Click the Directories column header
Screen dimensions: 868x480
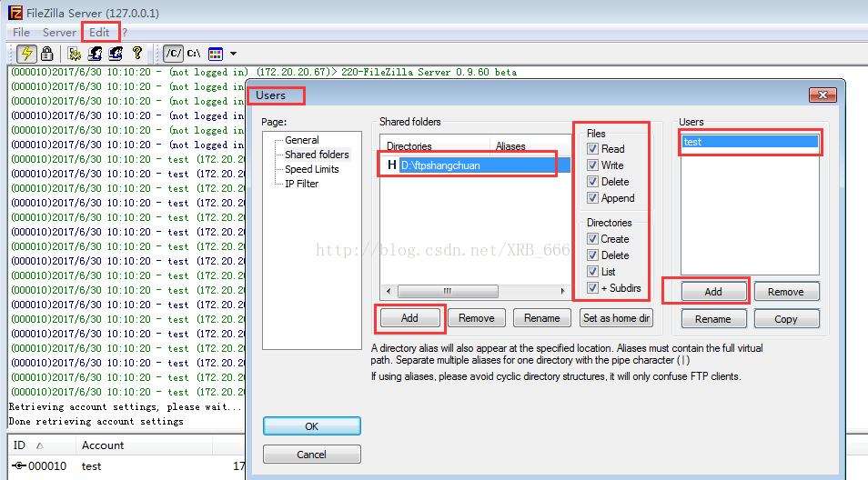click(x=436, y=146)
